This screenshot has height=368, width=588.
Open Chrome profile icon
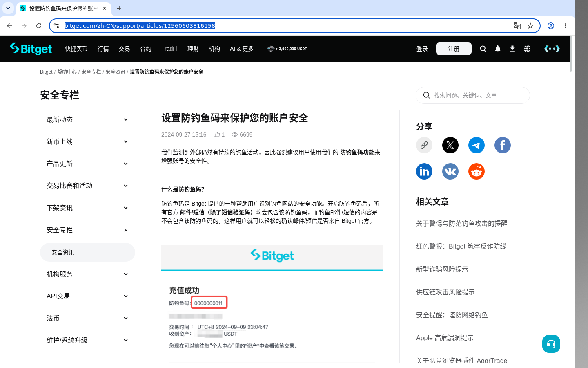click(551, 26)
